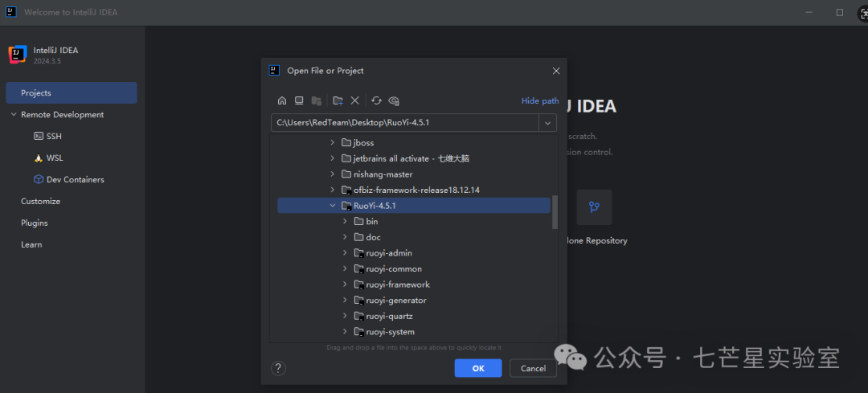Image resolution: width=868 pixels, height=393 pixels.
Task: Collapse the Remote Development section
Action: [14, 115]
